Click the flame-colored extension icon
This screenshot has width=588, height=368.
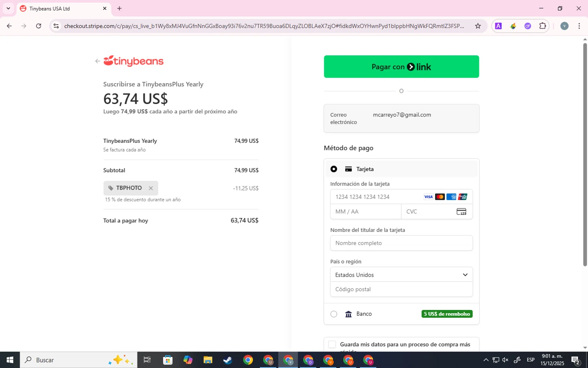point(513,26)
